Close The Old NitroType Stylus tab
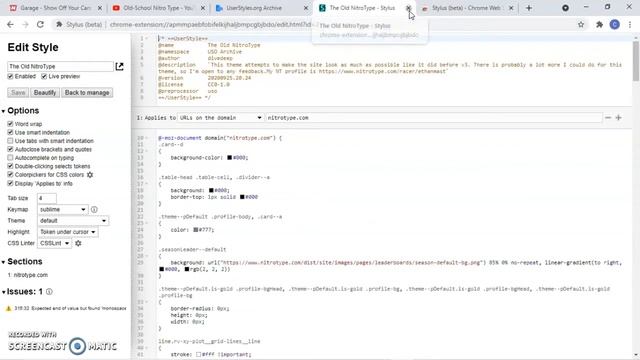The width and height of the screenshot is (640, 360). coord(408,8)
